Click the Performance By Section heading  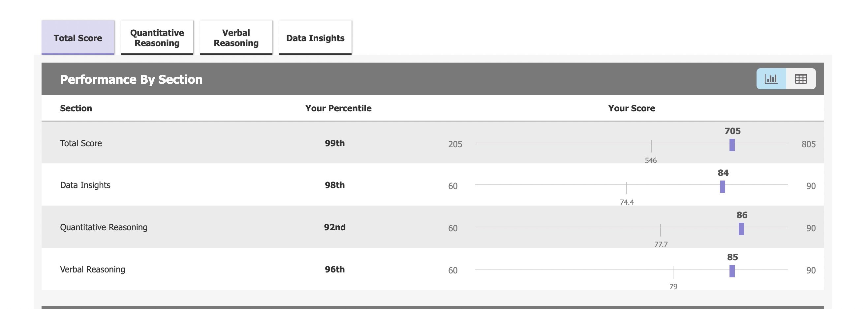coord(131,79)
